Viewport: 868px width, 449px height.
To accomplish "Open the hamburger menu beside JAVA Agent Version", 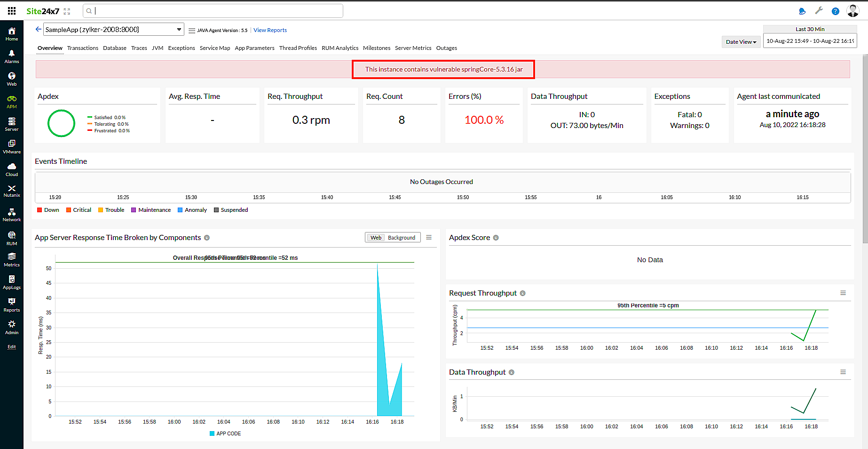I will coord(192,31).
